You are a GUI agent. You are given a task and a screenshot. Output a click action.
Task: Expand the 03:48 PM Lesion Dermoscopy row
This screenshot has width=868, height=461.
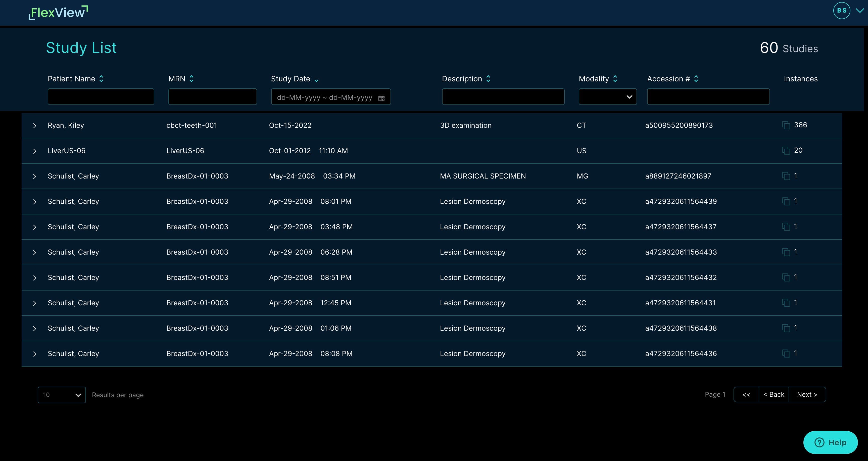coord(34,227)
